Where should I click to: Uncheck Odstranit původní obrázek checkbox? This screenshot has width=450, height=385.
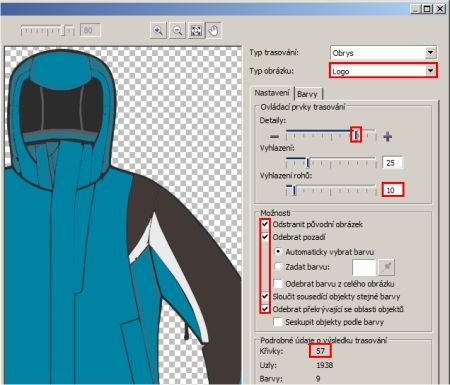[265, 224]
